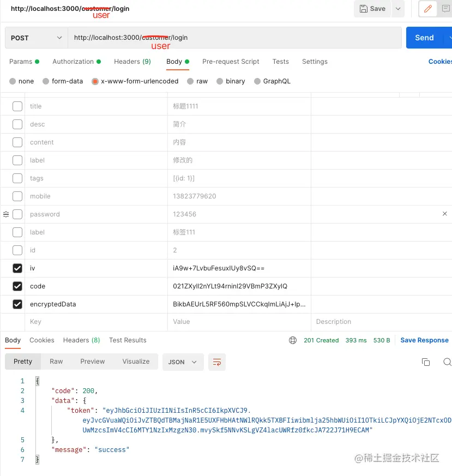452x476 pixels.
Task: Click the password value 123456
Action: point(185,214)
